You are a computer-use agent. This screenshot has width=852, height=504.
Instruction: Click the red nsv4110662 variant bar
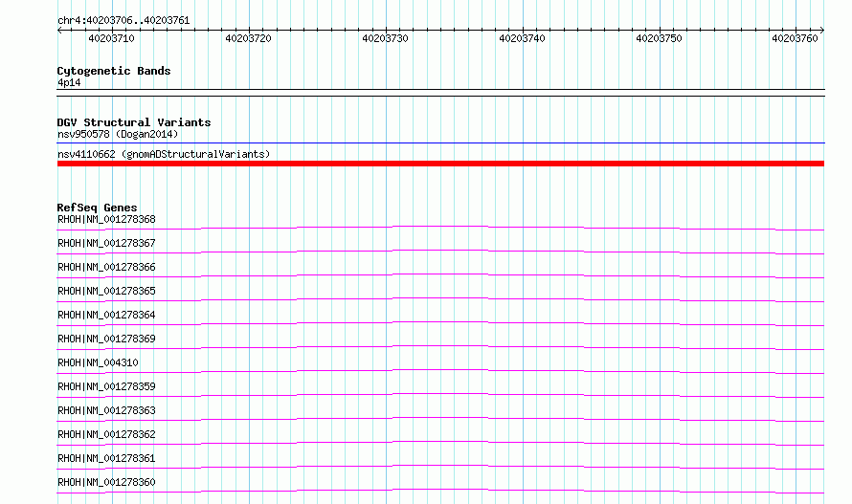tap(440, 164)
